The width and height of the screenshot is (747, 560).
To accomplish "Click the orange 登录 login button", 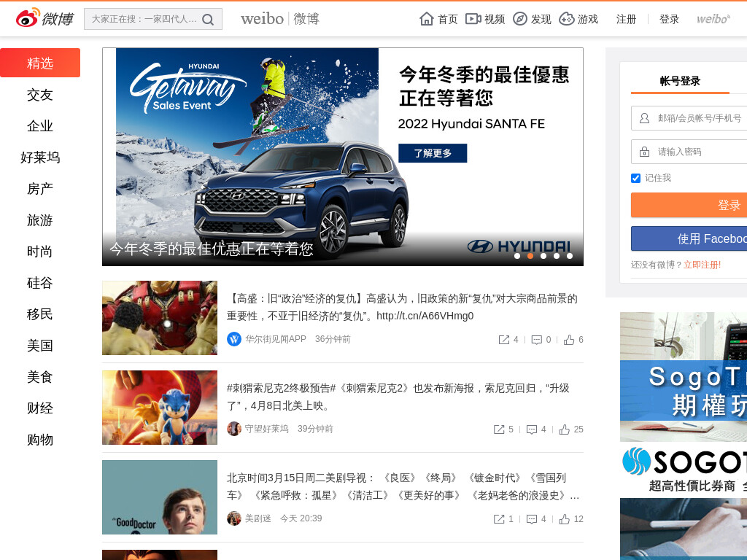I will tap(689, 205).
